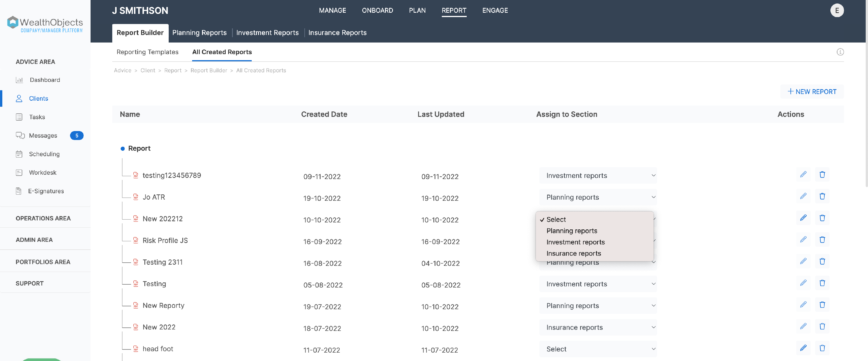Go to Clients in sidebar

32,98
